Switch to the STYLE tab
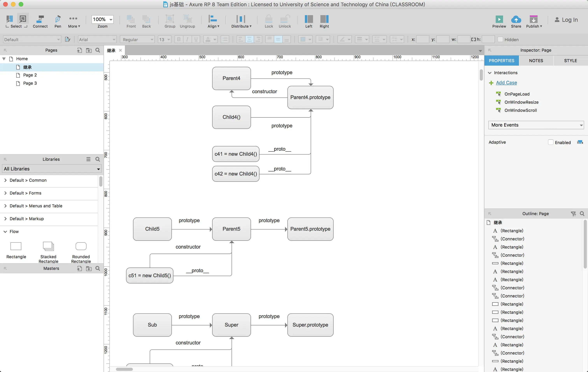The image size is (588, 372). click(570, 61)
